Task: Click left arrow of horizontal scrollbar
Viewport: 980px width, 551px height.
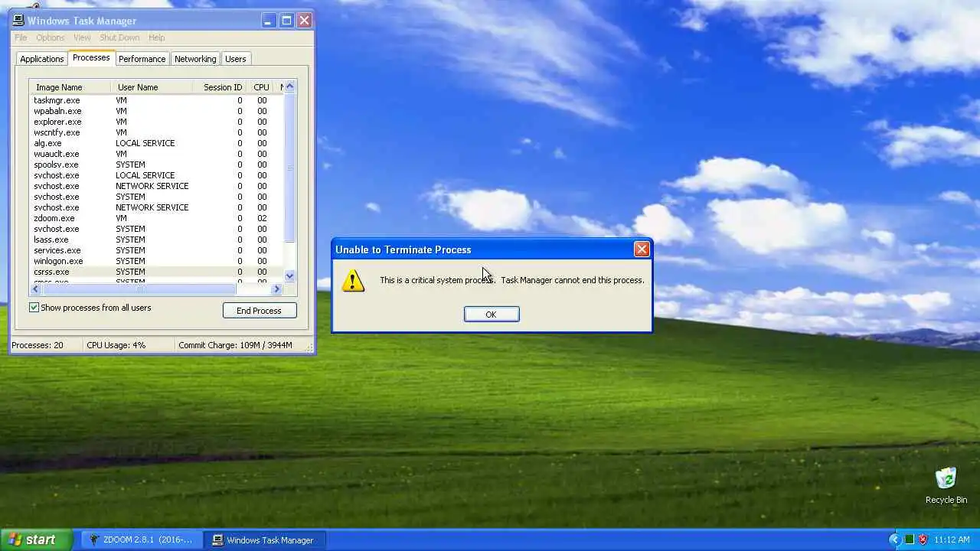Action: click(x=35, y=289)
